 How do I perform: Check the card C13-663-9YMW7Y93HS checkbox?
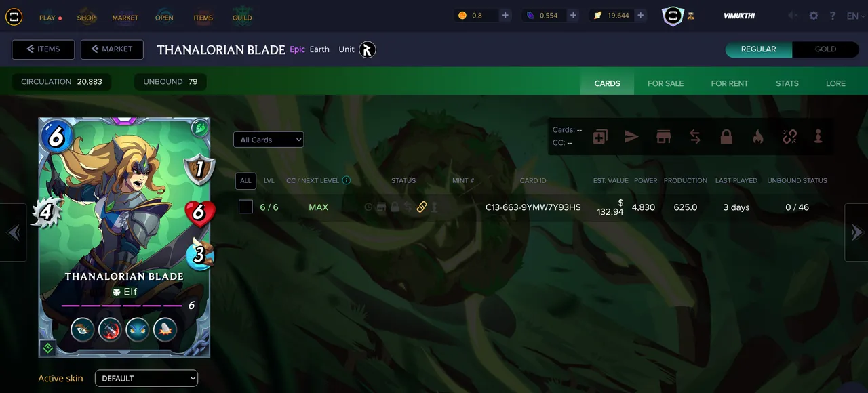coord(246,207)
